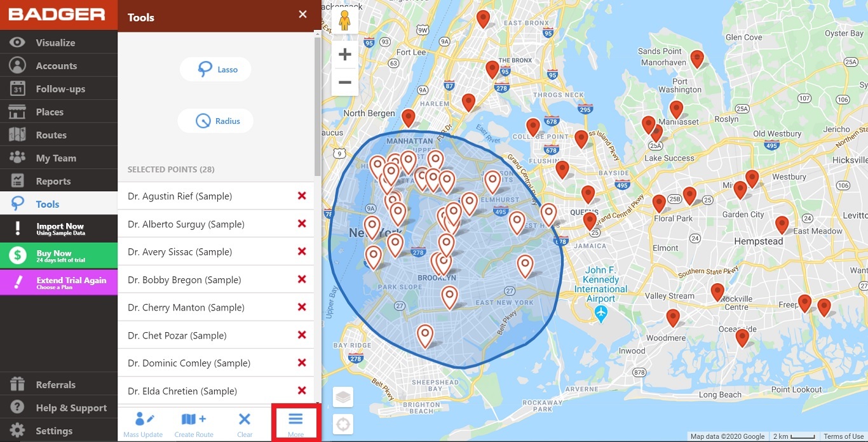This screenshot has height=442, width=868.
Task: Open the Terms of Use link
Action: (843, 436)
